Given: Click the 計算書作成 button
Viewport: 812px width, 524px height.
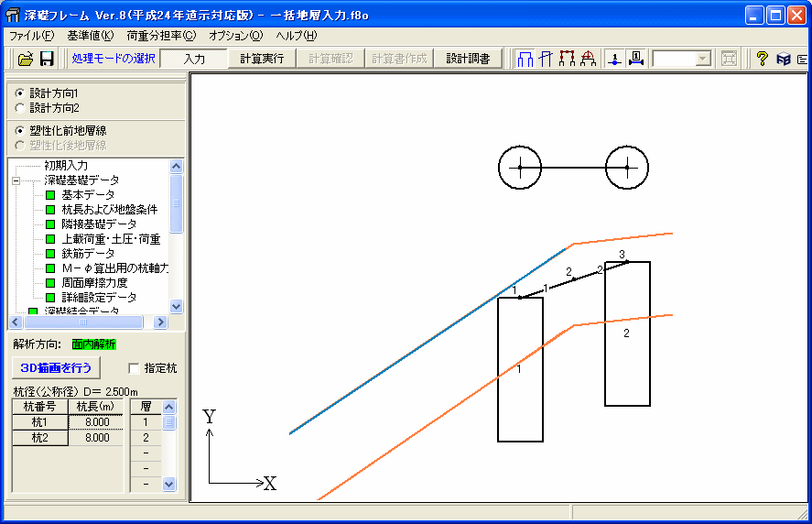Looking at the screenshot, I should pos(399,59).
